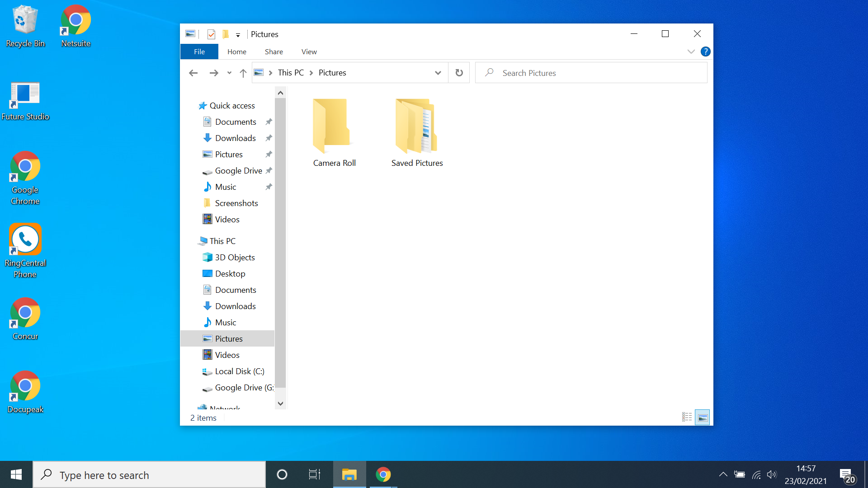
Task: Expand the ribbon with the chevron
Action: point(691,51)
